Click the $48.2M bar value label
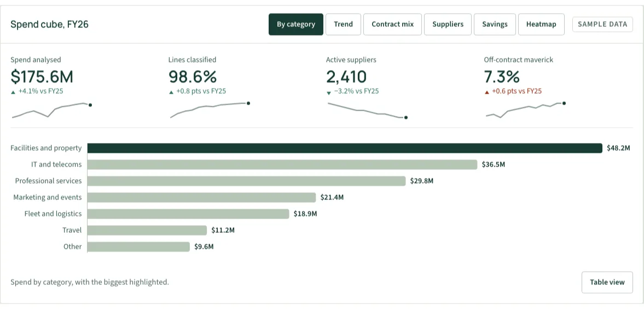This screenshot has height=309, width=644. [618, 148]
